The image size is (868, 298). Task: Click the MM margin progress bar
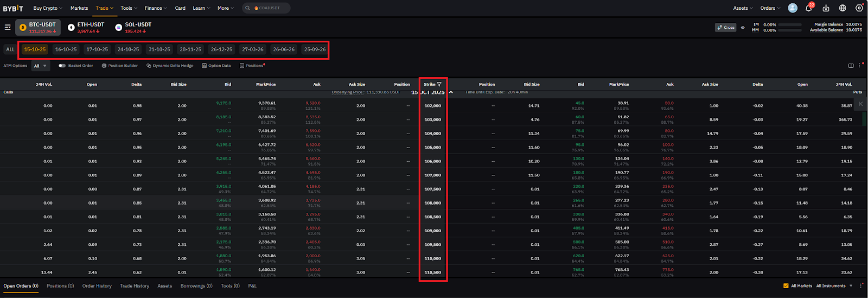[x=790, y=30]
